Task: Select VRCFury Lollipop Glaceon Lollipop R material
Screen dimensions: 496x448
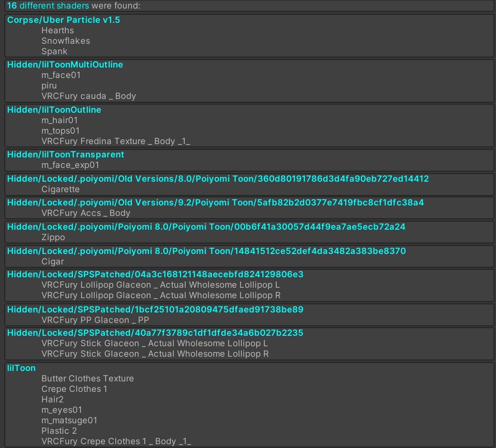Action: pos(161,295)
